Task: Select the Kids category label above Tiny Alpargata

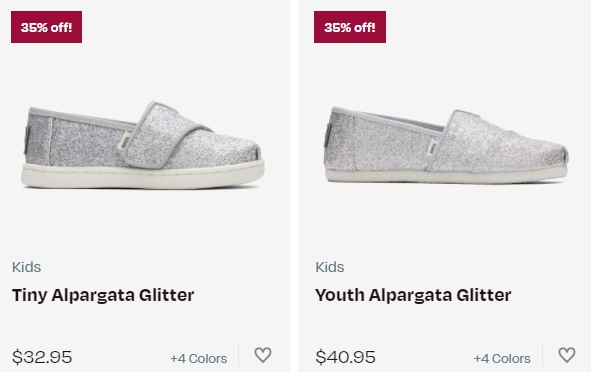Action: click(x=26, y=267)
